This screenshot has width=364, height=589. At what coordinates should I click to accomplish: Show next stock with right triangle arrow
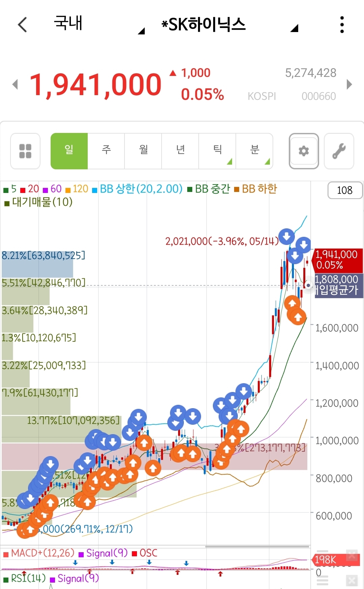point(349,84)
